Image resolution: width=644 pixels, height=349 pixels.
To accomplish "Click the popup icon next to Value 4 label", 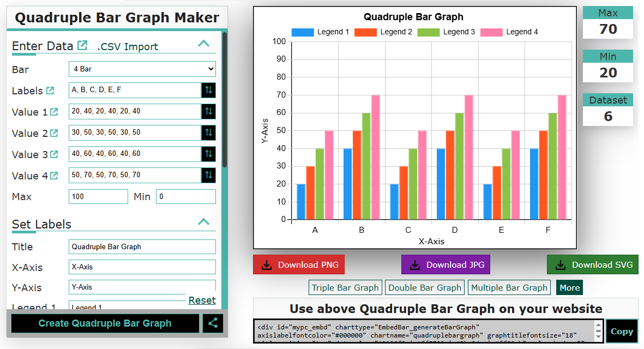I will 54,176.
